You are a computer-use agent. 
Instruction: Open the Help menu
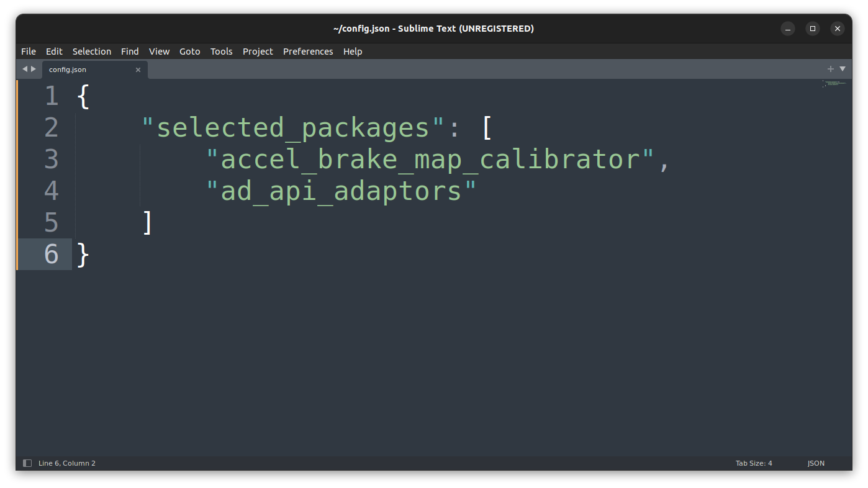click(353, 52)
